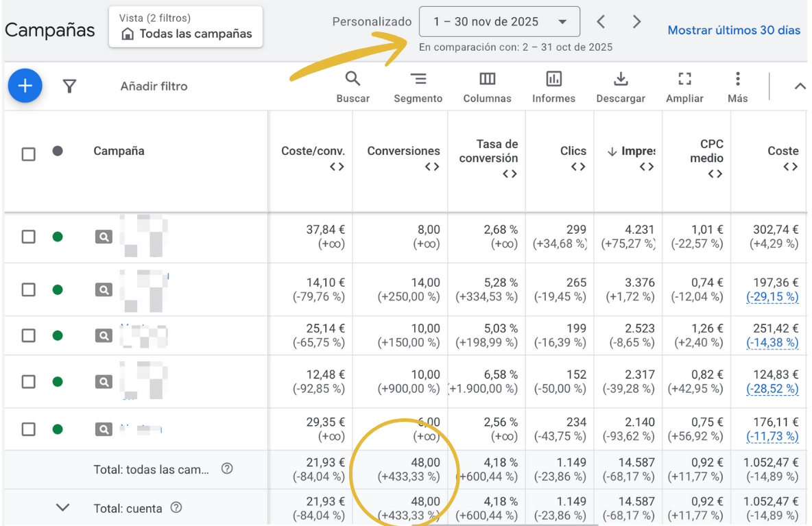Open the Más three-dot menu
The height and width of the screenshot is (526, 812).
pyautogui.click(x=737, y=79)
